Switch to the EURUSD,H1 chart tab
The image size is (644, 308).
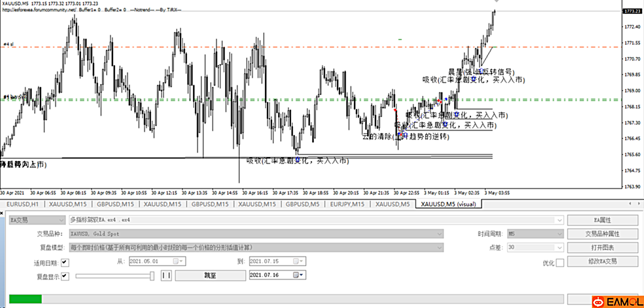point(22,204)
